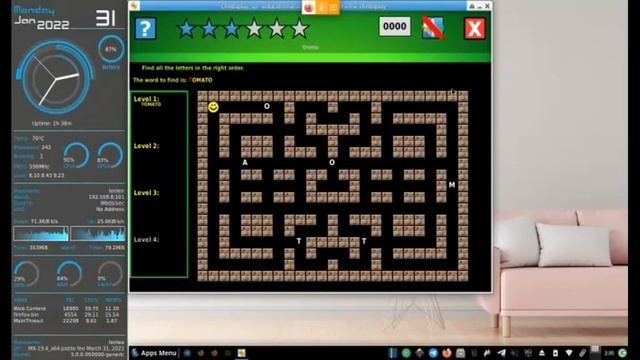Click the right letter T in the maze

coord(364,241)
